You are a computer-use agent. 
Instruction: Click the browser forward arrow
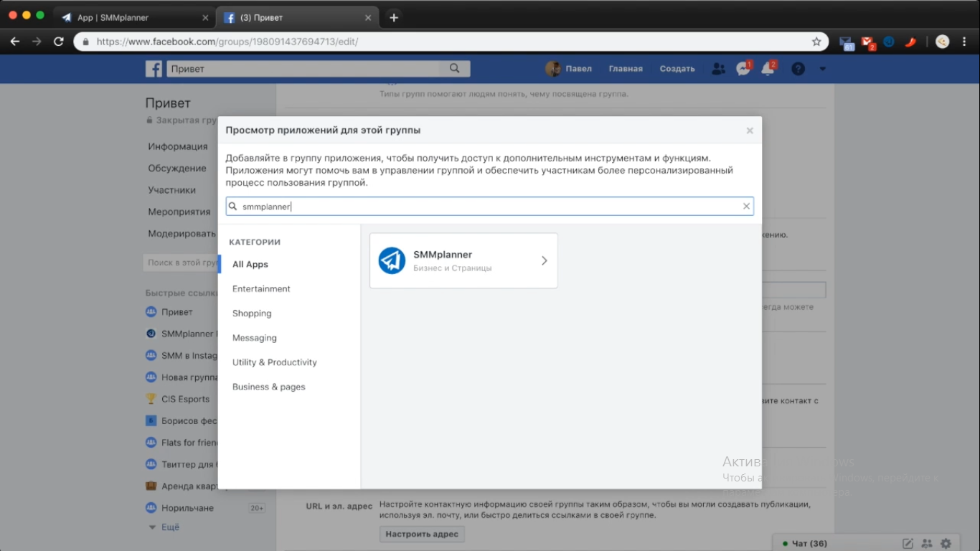pyautogui.click(x=37, y=42)
